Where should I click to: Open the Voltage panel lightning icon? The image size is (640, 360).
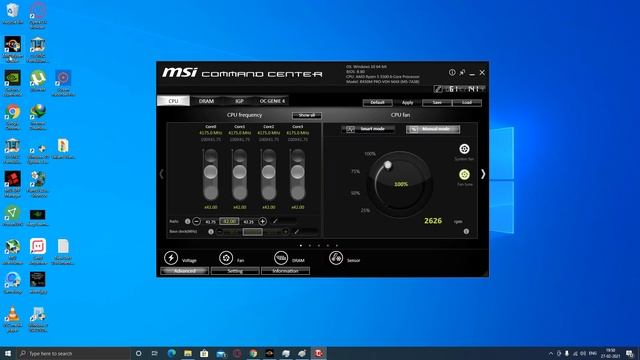tap(171, 258)
